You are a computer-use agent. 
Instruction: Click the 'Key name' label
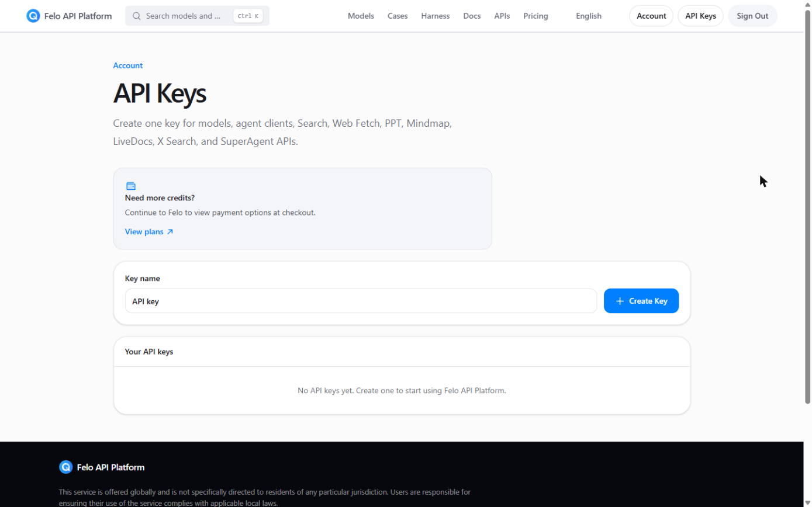click(x=142, y=279)
